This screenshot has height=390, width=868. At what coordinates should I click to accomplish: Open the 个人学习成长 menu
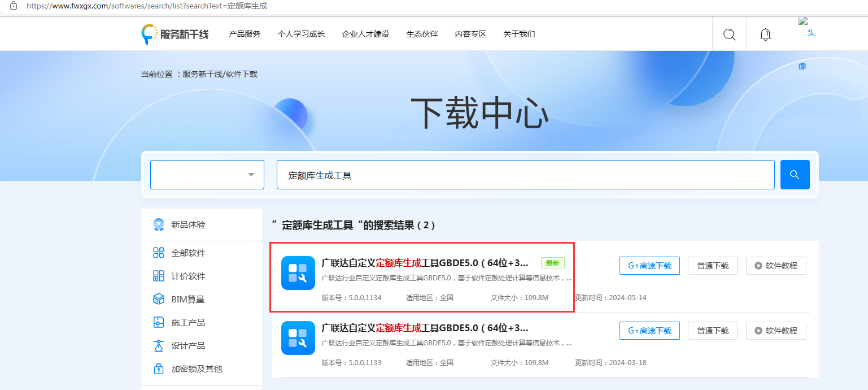tap(301, 34)
